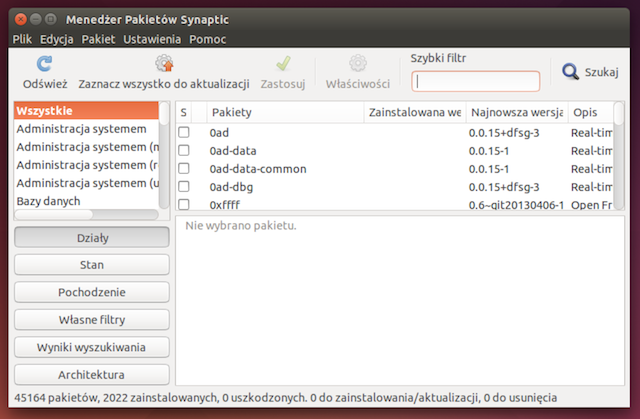Image resolution: width=640 pixels, height=419 pixels.
Task: Click the Zastosuj green checkmark icon
Action: [x=283, y=64]
